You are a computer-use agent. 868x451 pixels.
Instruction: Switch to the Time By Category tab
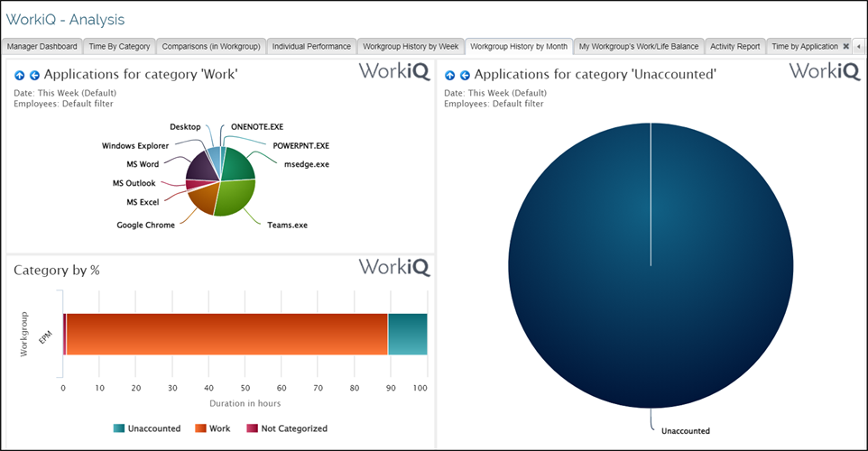119,46
